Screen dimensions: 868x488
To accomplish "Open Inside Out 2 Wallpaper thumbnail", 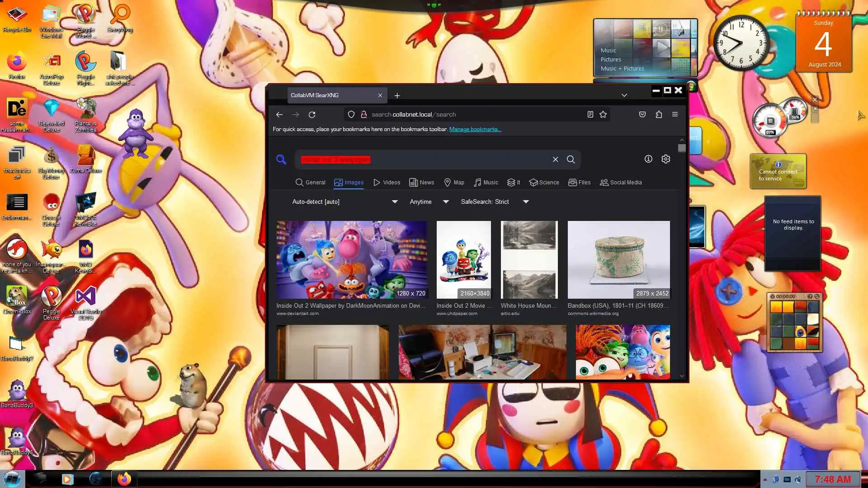I will tap(352, 260).
